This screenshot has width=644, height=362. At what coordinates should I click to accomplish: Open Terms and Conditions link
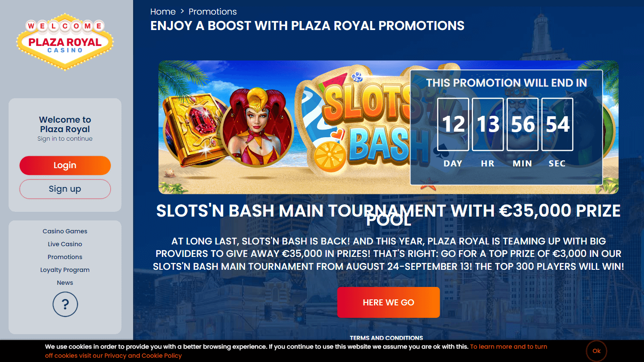(x=386, y=338)
